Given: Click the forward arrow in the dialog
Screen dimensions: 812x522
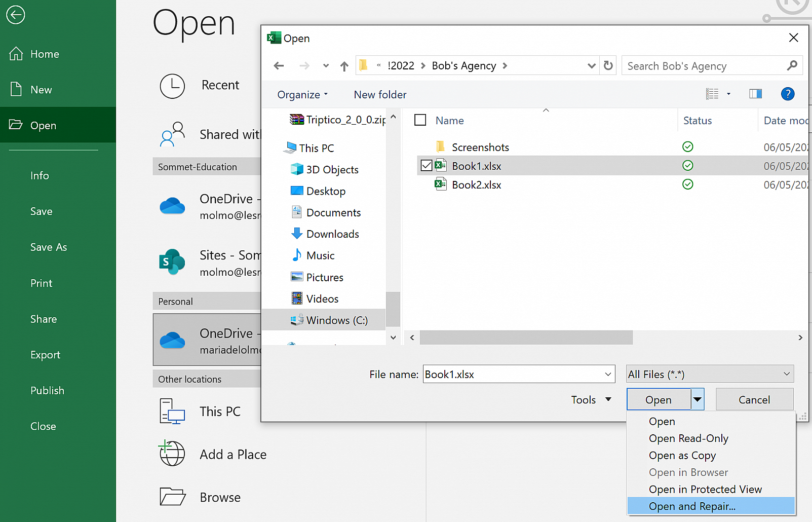Looking at the screenshot, I should (304, 65).
